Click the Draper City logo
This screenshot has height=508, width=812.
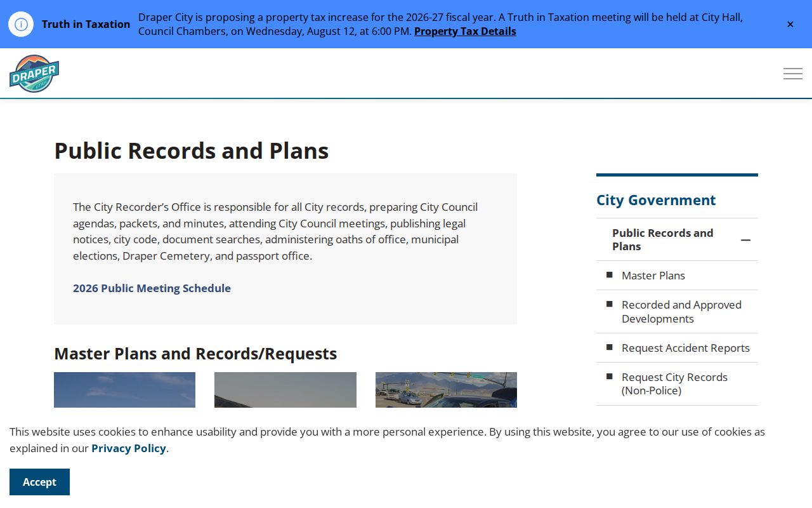pos(34,74)
